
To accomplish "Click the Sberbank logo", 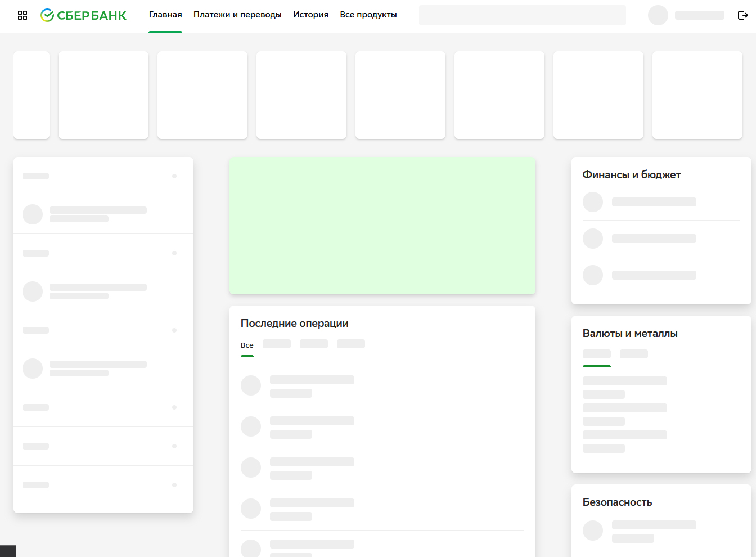I will point(83,15).
